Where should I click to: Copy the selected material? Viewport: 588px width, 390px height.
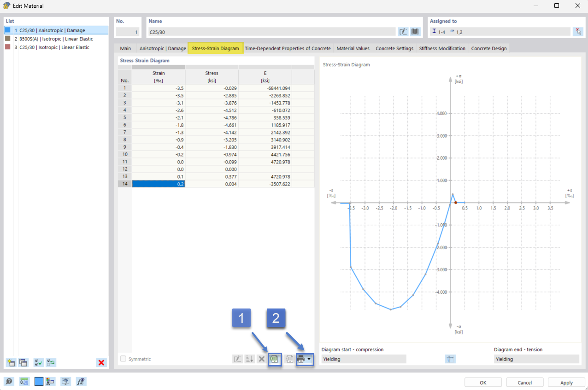click(x=23, y=363)
